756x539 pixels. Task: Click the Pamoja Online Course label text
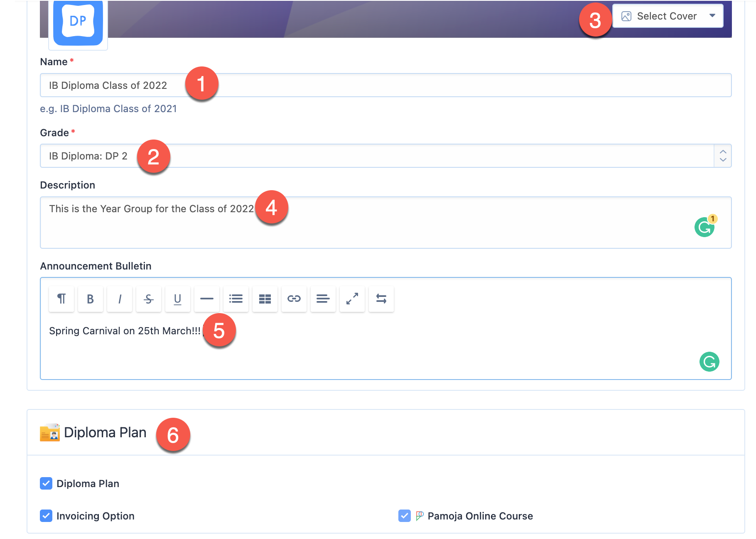[x=480, y=516]
